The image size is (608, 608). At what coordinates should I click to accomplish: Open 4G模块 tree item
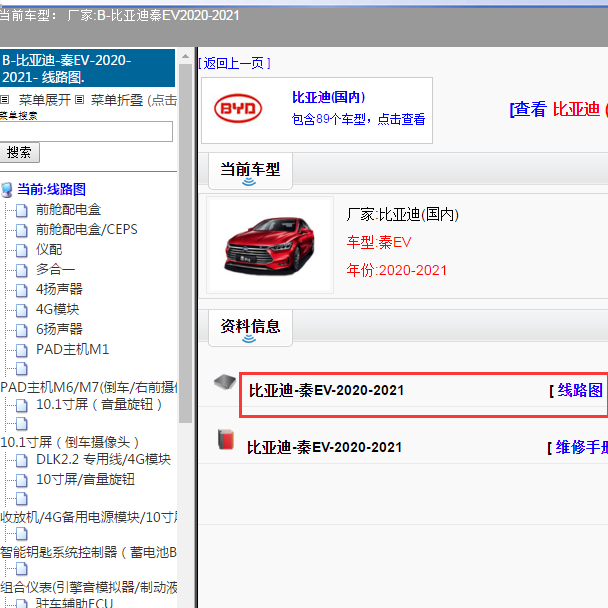58,309
